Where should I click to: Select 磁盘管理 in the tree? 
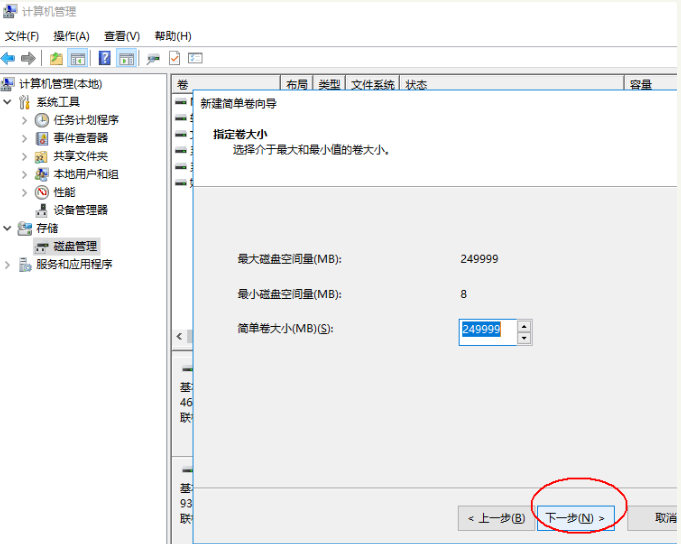click(76, 246)
